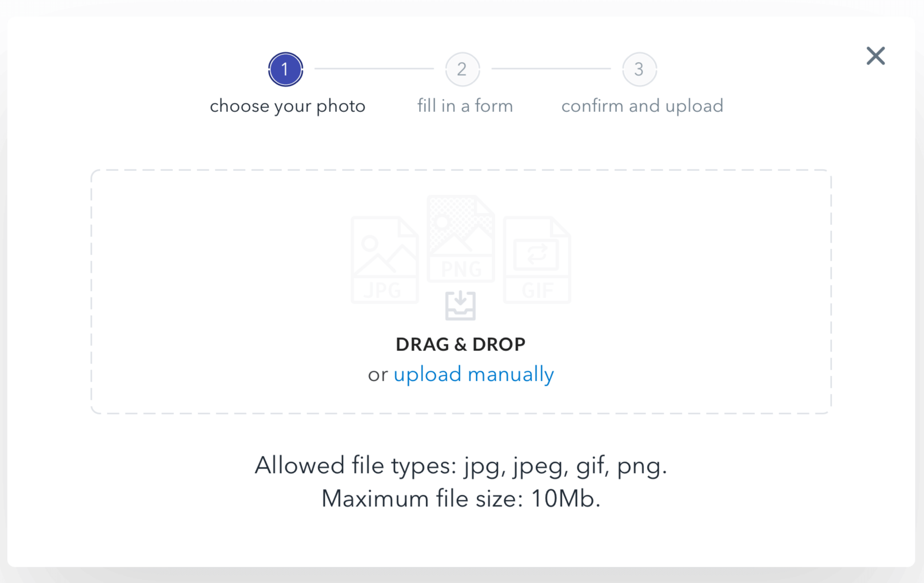Click the PNG file type icon

(x=461, y=238)
